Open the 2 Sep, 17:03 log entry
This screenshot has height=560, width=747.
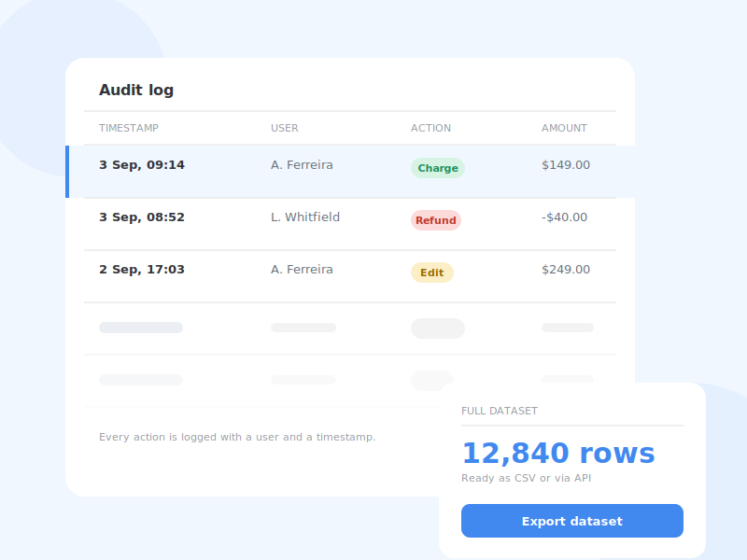(x=350, y=276)
